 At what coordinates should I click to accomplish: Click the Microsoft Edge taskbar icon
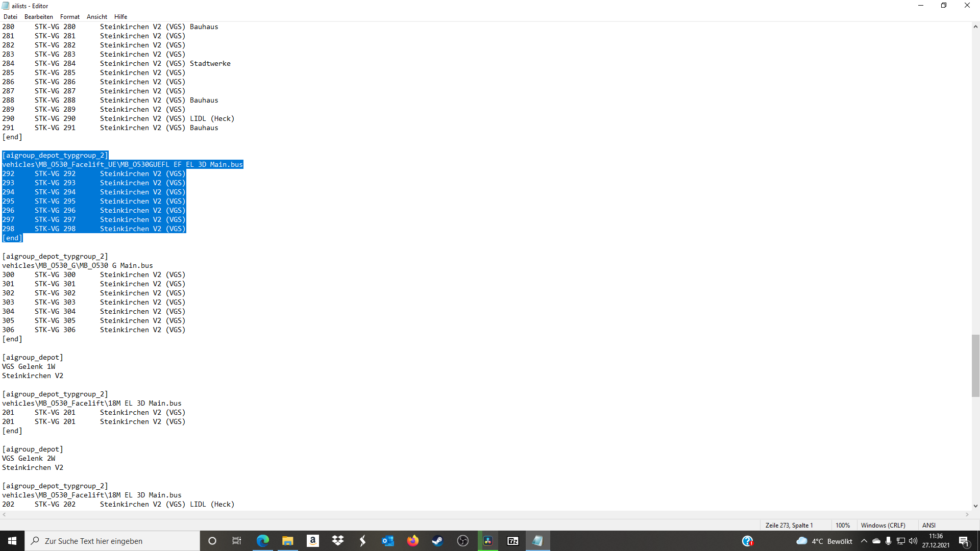click(263, 541)
